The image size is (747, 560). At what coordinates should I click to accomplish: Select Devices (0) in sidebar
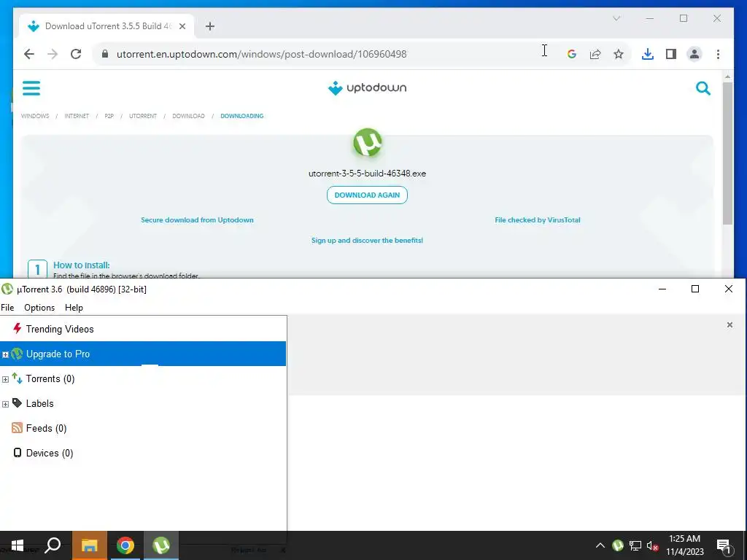[143, 453]
